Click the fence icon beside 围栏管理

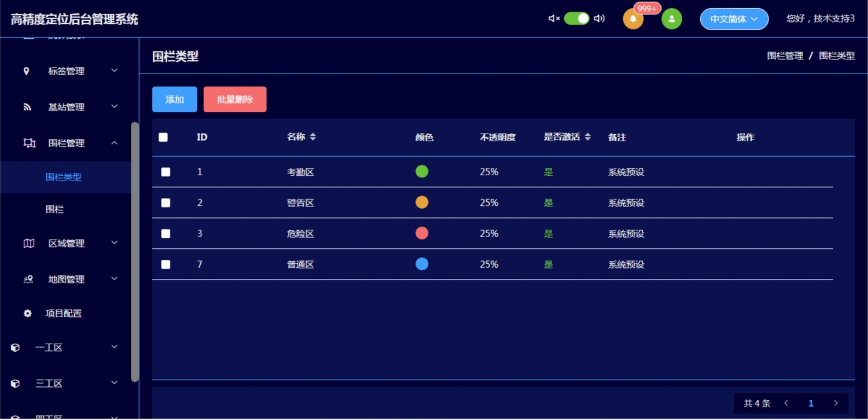(29, 143)
